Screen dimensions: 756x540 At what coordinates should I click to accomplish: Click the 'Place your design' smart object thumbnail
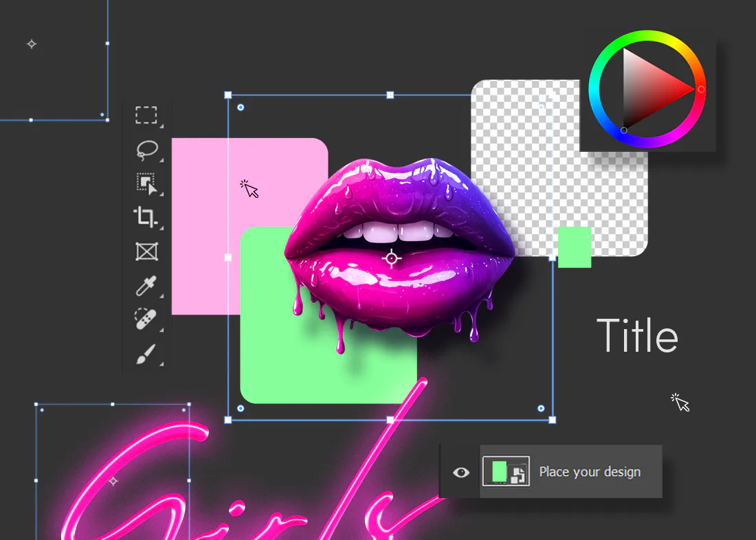505,471
